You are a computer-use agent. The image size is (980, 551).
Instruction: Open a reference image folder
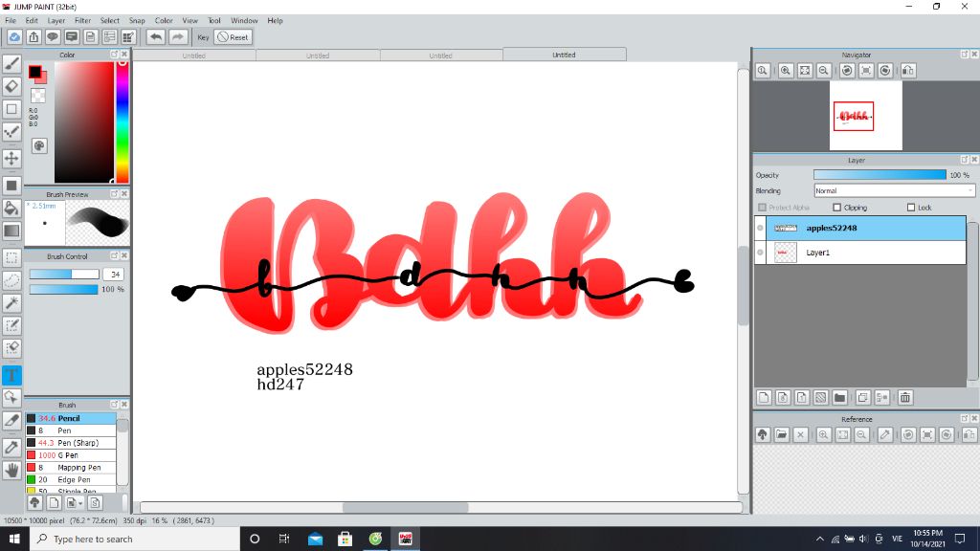[781, 435]
